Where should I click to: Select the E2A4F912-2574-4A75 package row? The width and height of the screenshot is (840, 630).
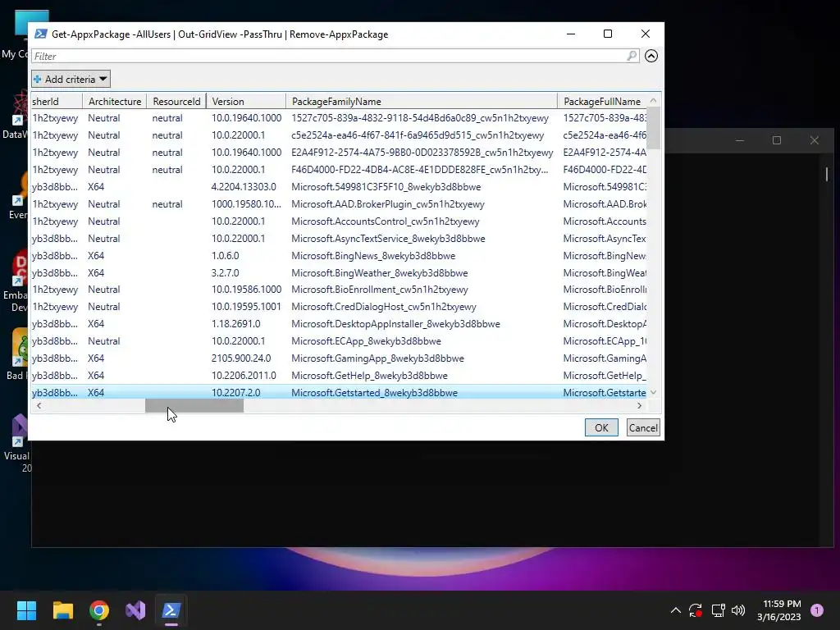(339, 152)
